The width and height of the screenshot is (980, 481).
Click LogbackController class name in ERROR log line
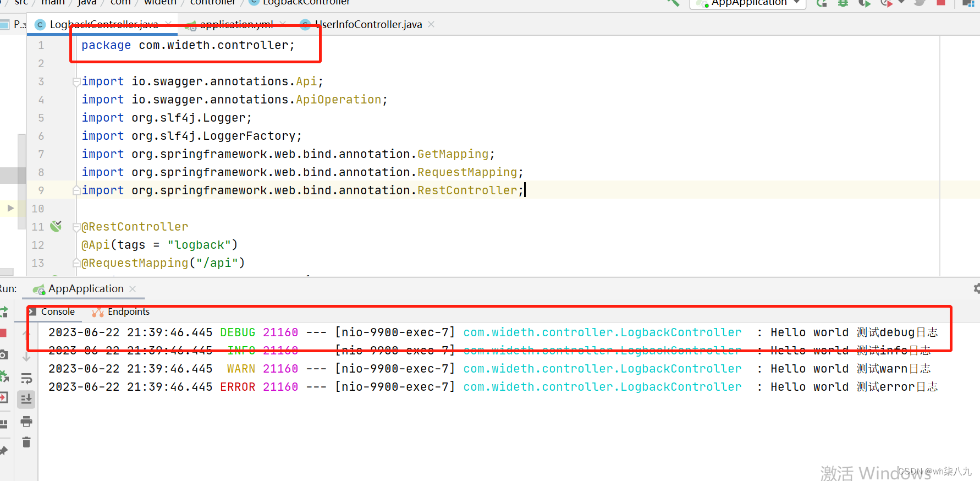point(681,387)
